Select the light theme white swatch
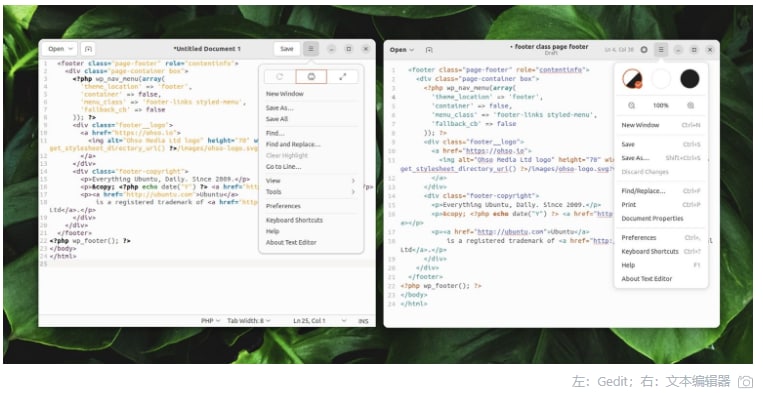Viewport: 763px width, 393px height. pyautogui.click(x=661, y=79)
